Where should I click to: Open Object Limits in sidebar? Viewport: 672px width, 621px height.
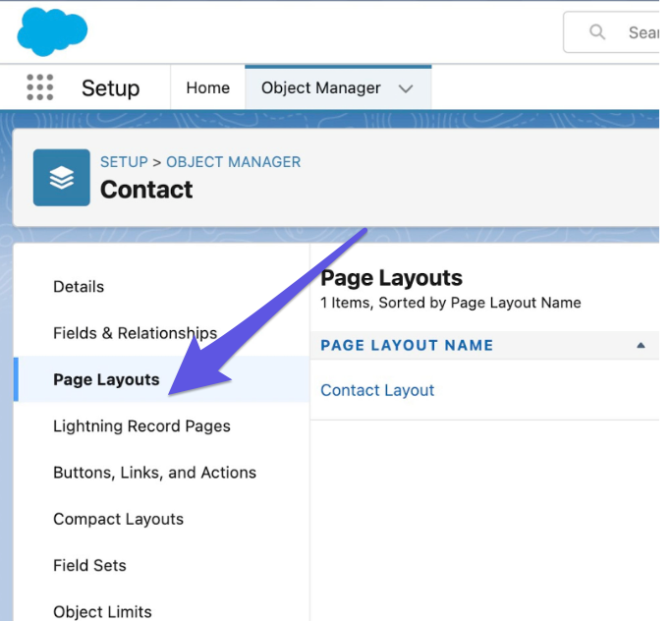[102, 611]
